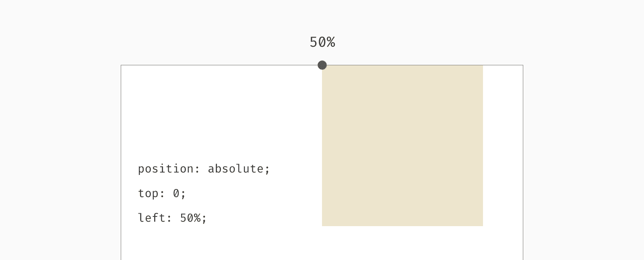This screenshot has width=644, height=260.
Task: Click the dark circular marker dot
Action: point(322,65)
